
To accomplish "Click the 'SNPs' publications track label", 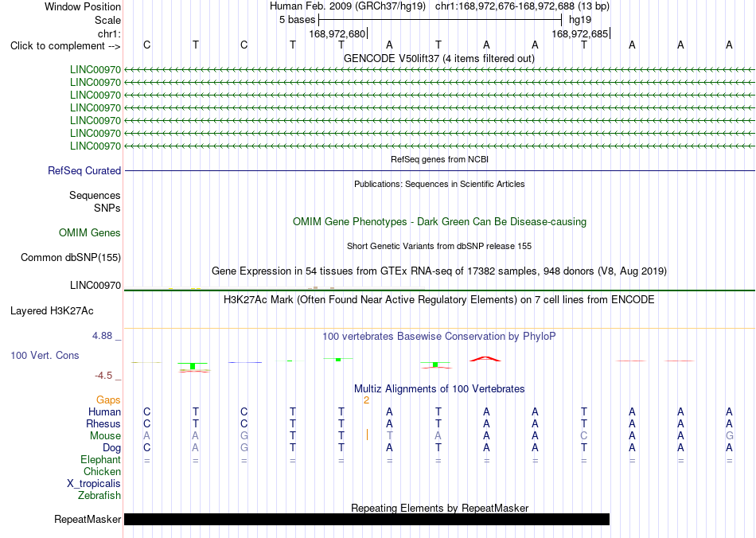I will click(107, 209).
